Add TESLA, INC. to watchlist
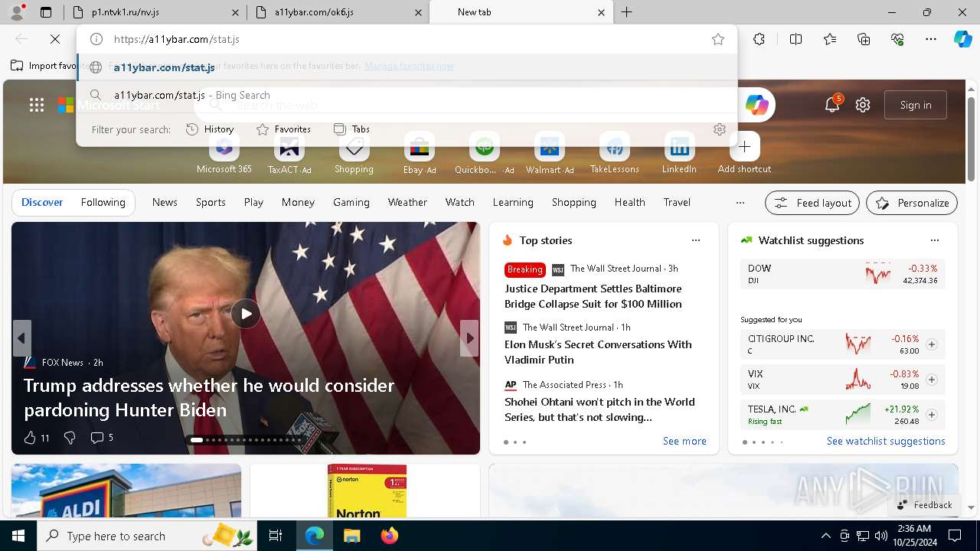980x551 pixels. pos(932,415)
